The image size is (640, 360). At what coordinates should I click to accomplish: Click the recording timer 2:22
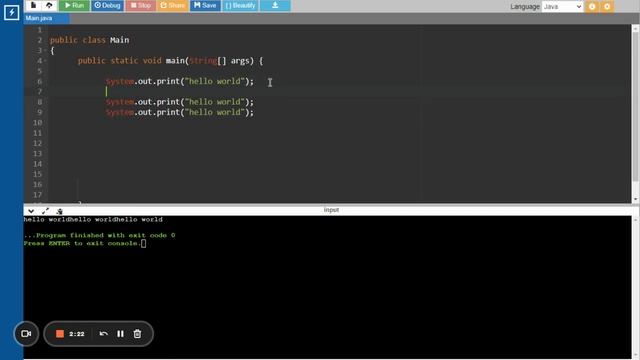coord(77,334)
